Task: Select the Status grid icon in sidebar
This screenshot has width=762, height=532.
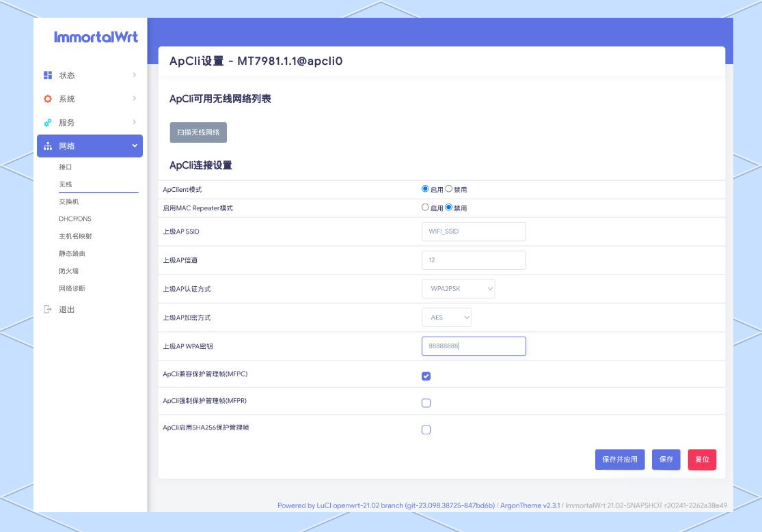Action: point(46,75)
